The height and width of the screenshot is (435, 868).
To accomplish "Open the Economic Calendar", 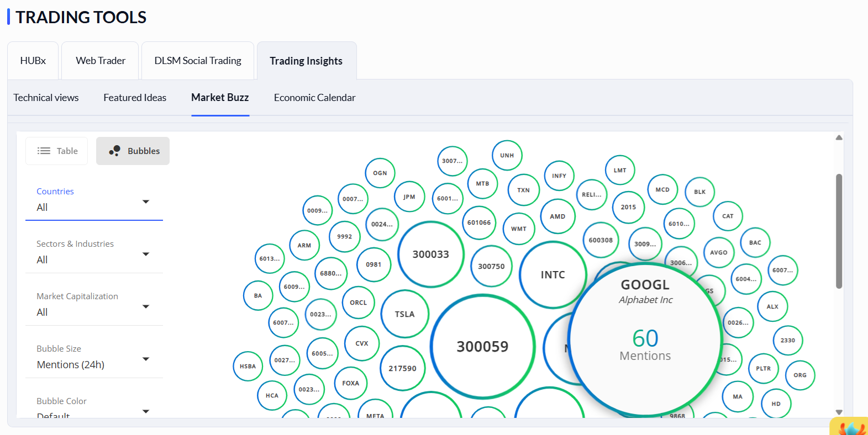I will (x=314, y=98).
